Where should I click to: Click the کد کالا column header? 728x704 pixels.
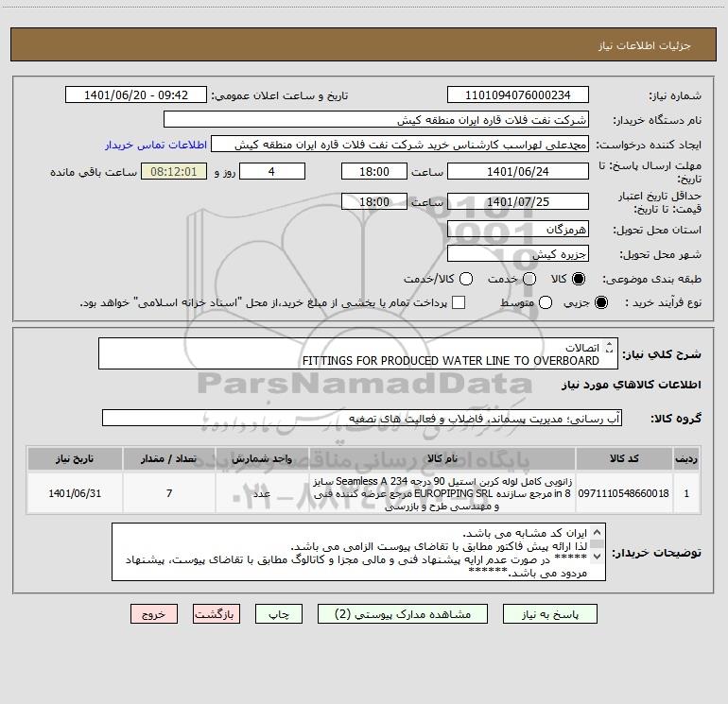click(624, 458)
